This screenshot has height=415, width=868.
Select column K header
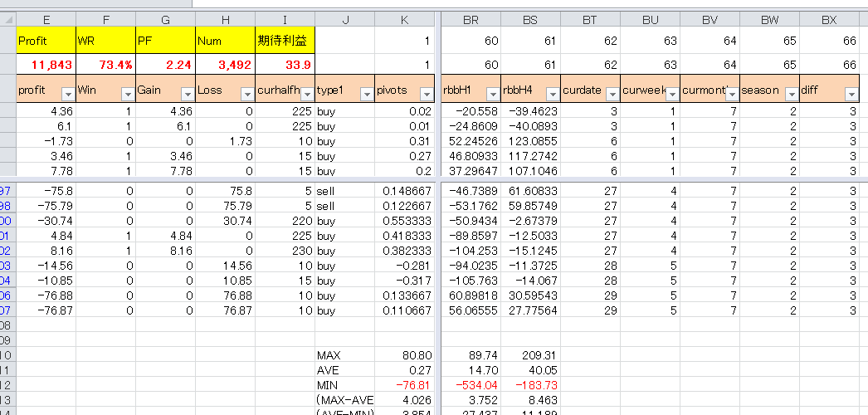coord(405,20)
